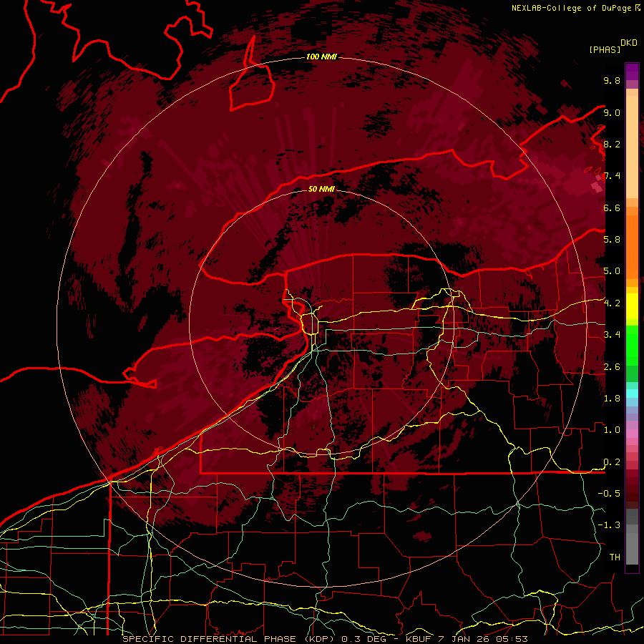The image size is (644, 644).
Task: Click the 100 NMI range ring label
Action: click(321, 57)
